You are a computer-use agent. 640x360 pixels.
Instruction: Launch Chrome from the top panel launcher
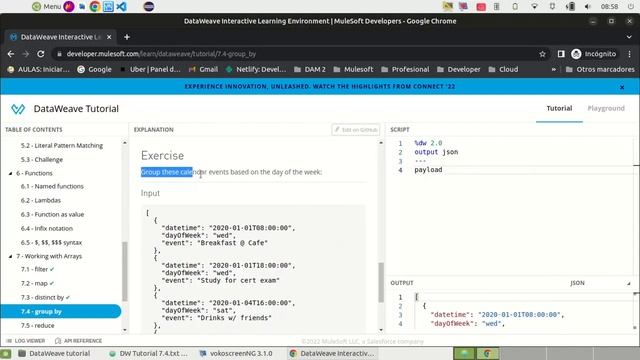click(95, 6)
